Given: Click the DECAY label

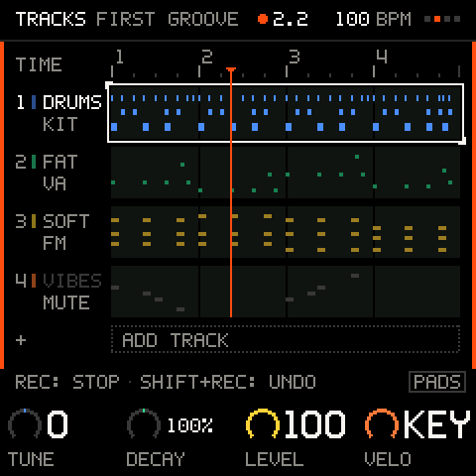Looking at the screenshot, I should 156,459.
